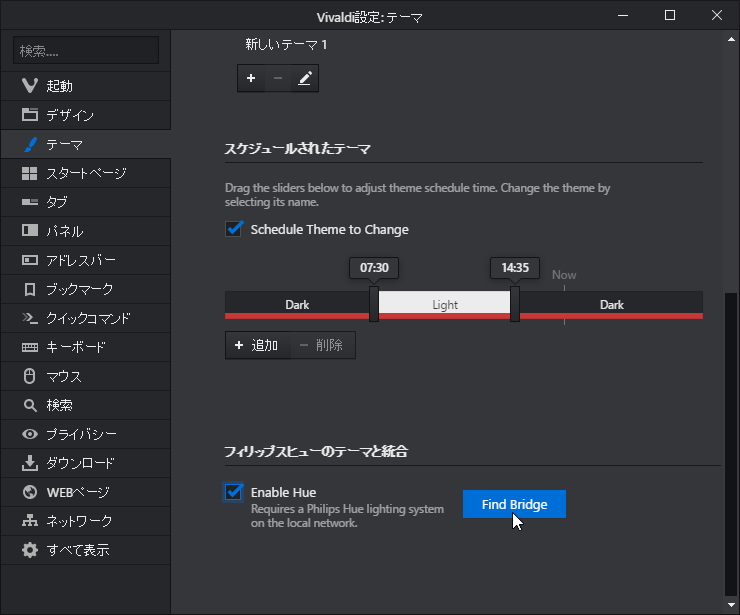Click the プライバシー eye icon
This screenshot has height=615, width=740.
click(30, 434)
